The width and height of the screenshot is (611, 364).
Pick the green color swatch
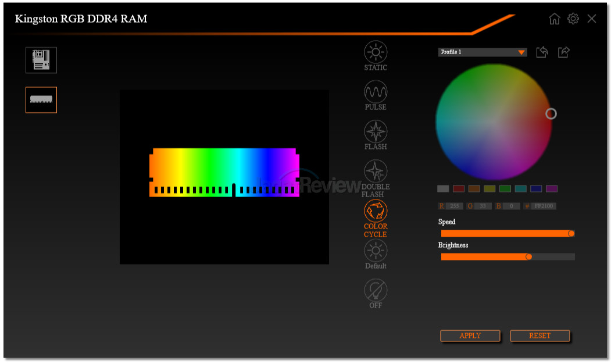tap(505, 188)
